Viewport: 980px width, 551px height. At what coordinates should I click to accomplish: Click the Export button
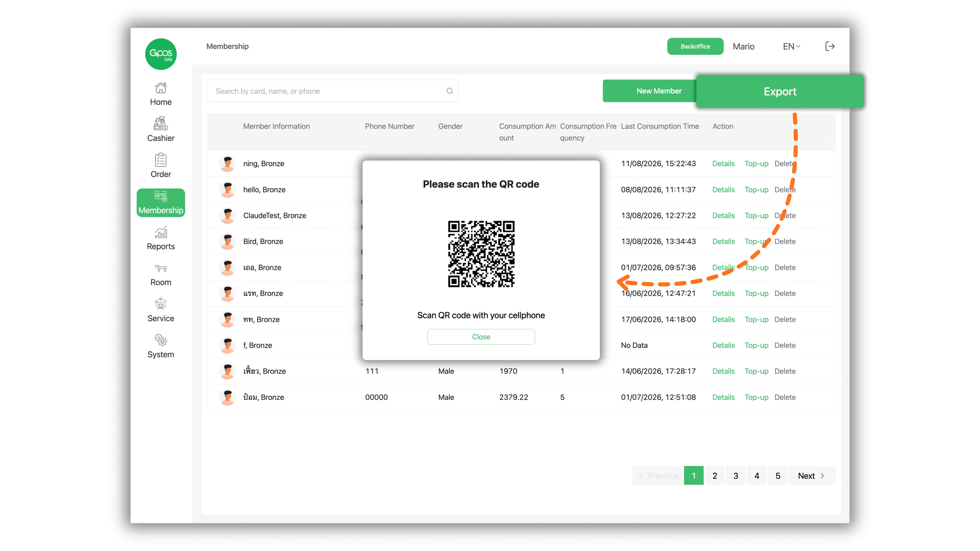point(780,91)
